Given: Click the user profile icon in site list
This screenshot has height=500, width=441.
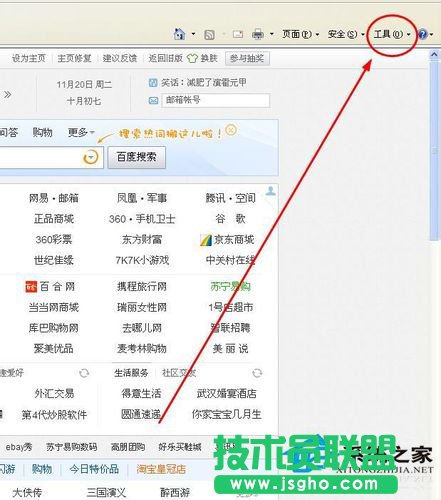Looking at the screenshot, I should 270,191.
